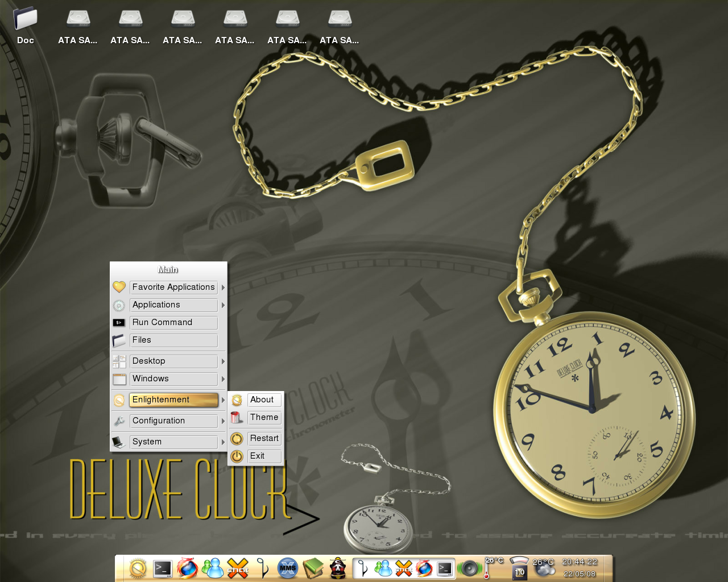Switch to the running terminal taskbar icon
The image size is (728, 582).
[x=445, y=568]
